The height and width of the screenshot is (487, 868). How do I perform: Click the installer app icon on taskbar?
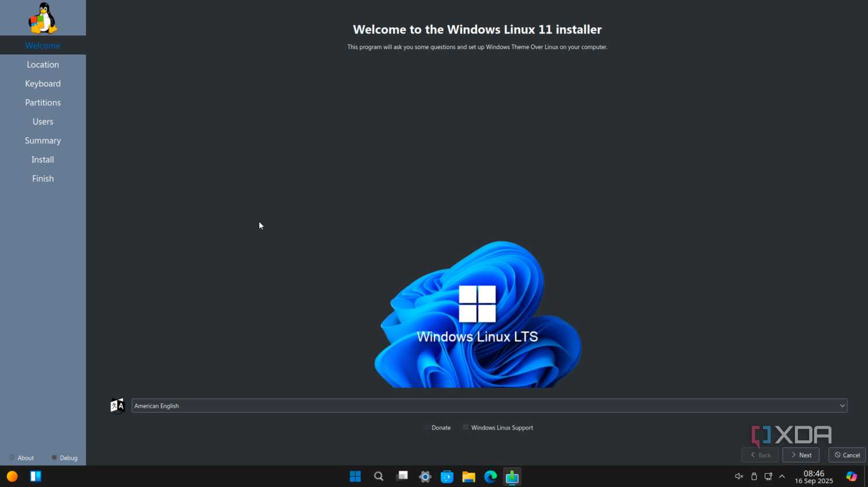point(512,477)
